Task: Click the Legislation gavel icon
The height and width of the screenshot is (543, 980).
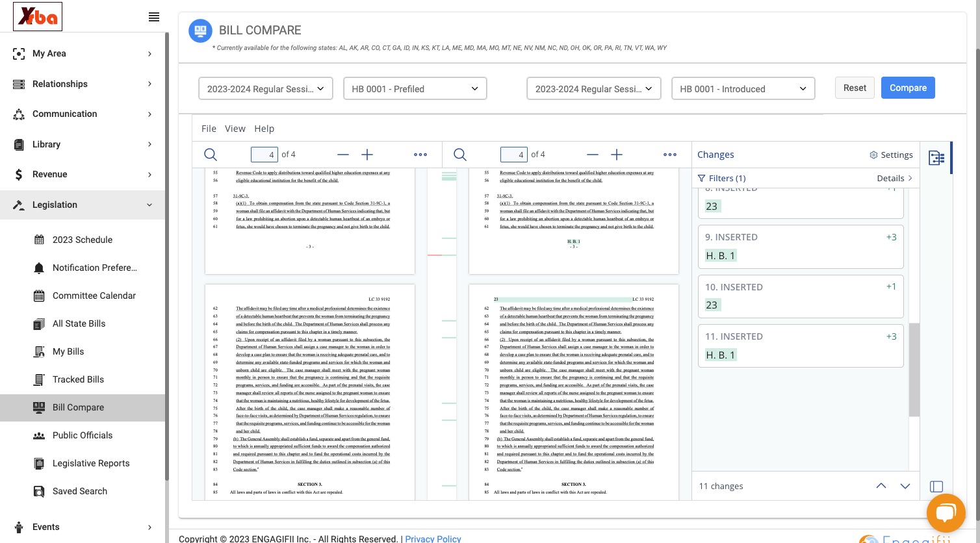Action: click(19, 205)
